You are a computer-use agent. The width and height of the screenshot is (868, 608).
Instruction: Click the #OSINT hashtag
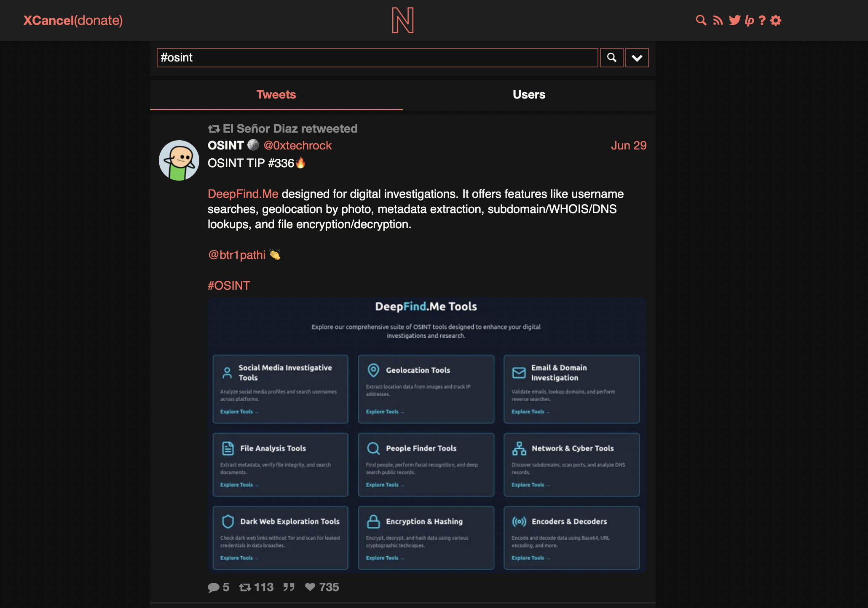(229, 285)
